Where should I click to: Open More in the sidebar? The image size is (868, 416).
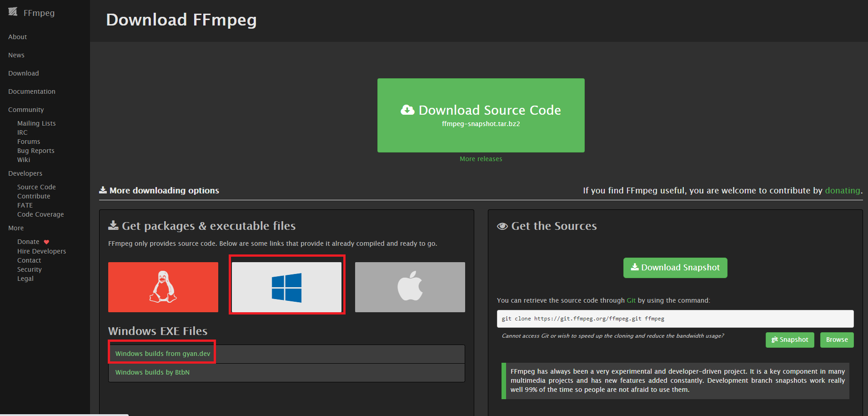tap(16, 228)
